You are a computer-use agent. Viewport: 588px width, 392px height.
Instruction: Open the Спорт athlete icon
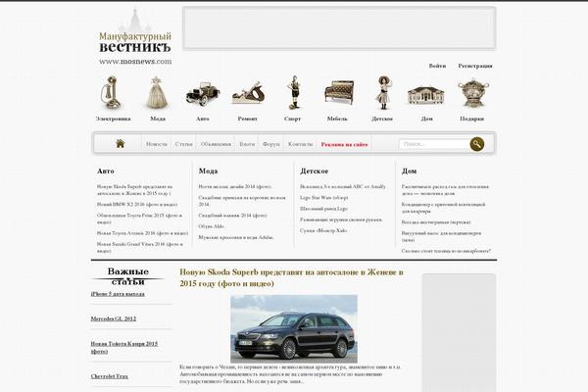coord(294,93)
